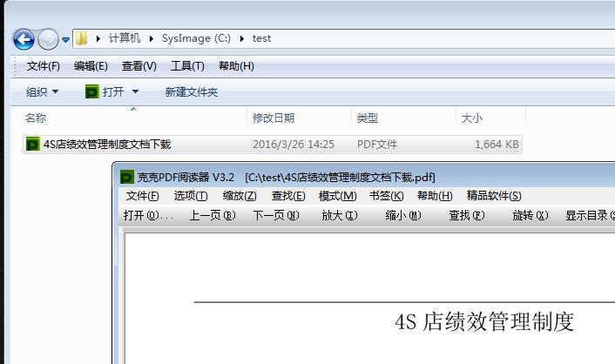Expand arrow before 计算机 in address bar
The height and width of the screenshot is (364, 615).
pos(98,38)
